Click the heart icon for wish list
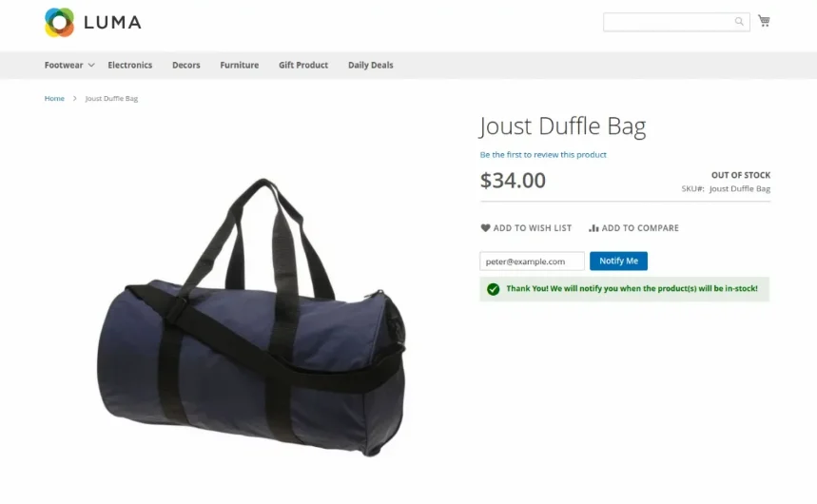This screenshot has width=817, height=504. [x=485, y=228]
